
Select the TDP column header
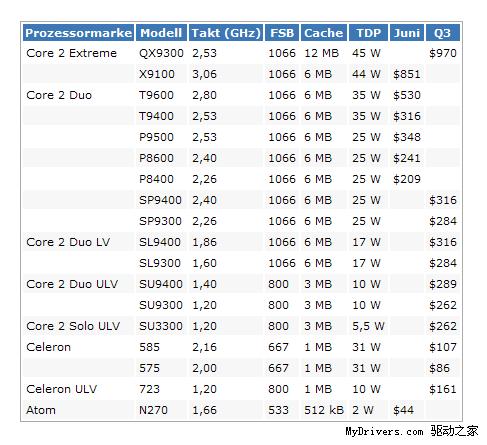click(368, 33)
